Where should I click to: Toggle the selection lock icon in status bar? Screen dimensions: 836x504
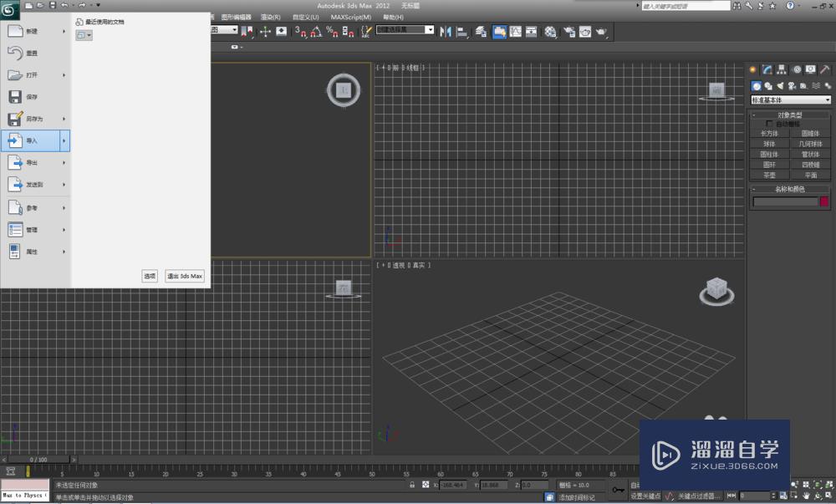click(x=412, y=485)
